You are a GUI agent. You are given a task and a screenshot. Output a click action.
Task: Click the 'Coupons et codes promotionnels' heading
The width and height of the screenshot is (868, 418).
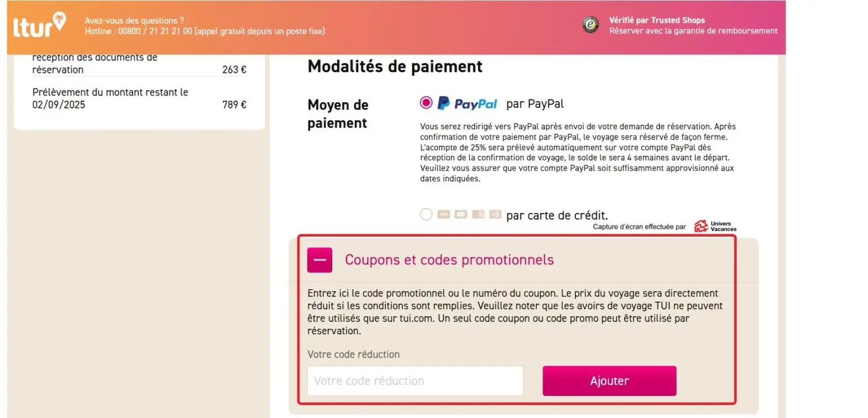click(449, 260)
